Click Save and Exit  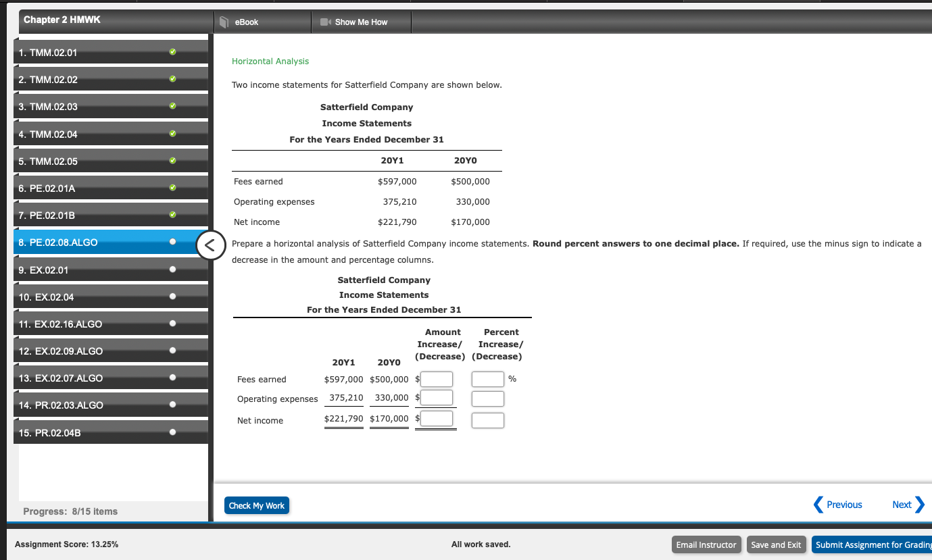[776, 544]
